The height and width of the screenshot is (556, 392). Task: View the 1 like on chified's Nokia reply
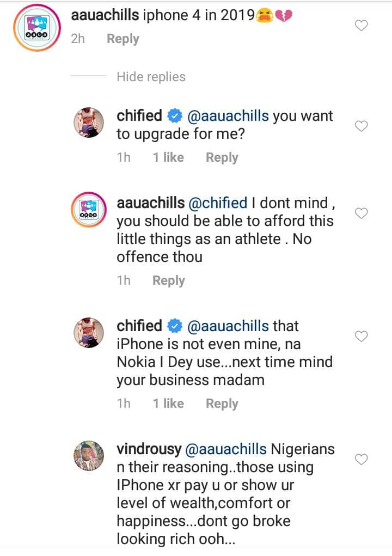pos(168,404)
